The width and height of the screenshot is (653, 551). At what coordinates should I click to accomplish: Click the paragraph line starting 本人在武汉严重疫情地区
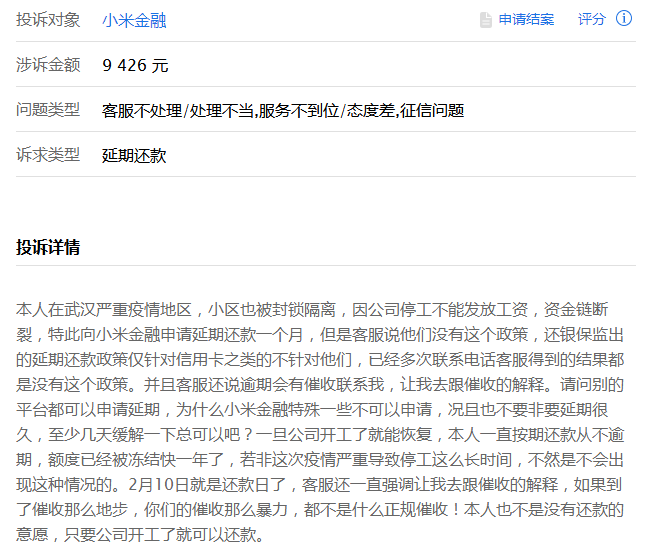pos(312,310)
